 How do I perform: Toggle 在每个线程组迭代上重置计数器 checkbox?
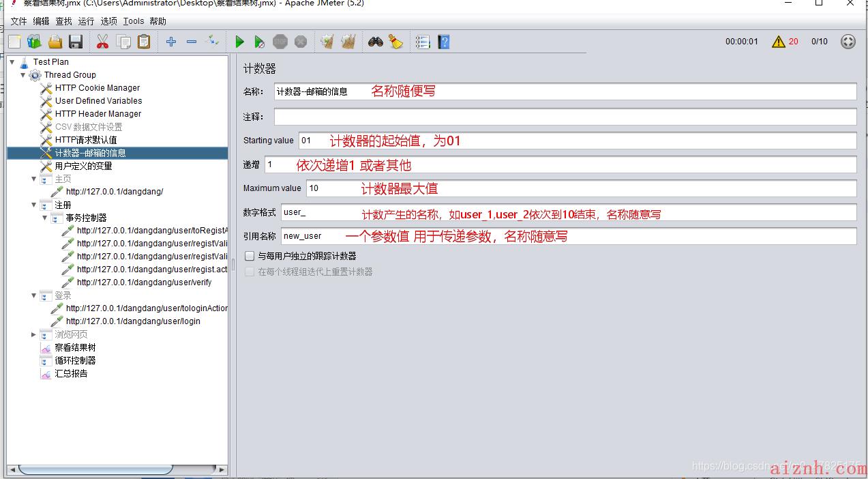tap(250, 272)
